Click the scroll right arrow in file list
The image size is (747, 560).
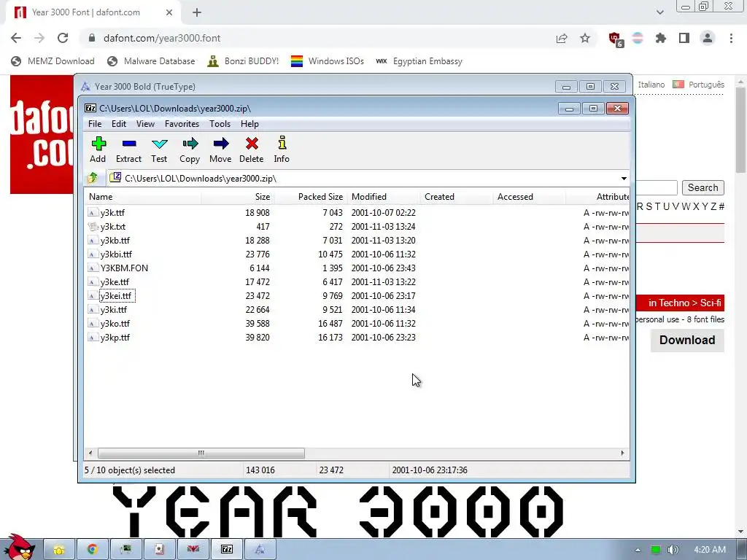[622, 453]
